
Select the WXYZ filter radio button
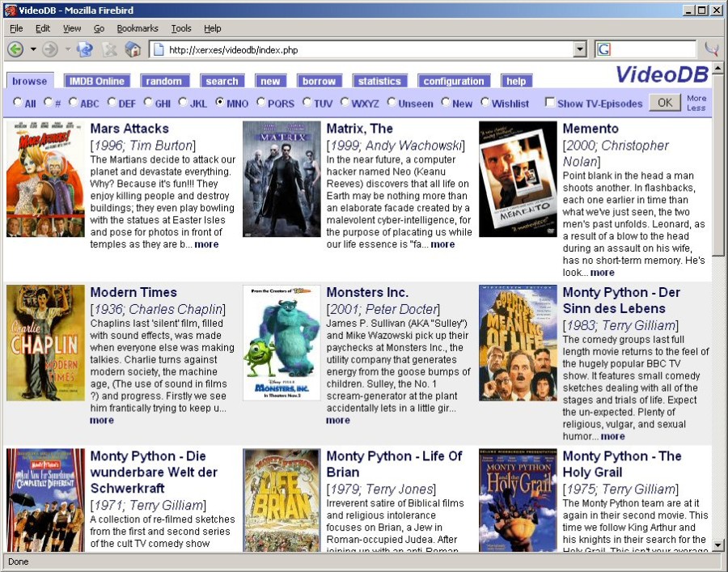point(345,102)
